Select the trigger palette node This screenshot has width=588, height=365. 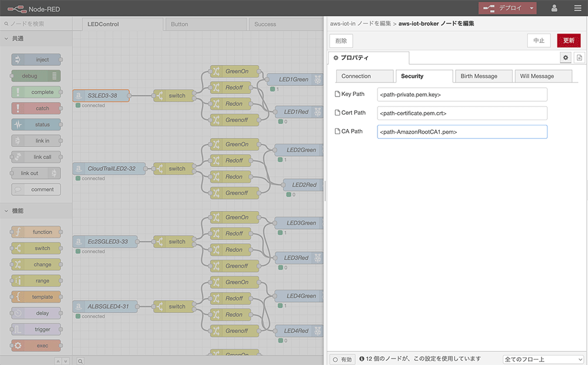36,329
